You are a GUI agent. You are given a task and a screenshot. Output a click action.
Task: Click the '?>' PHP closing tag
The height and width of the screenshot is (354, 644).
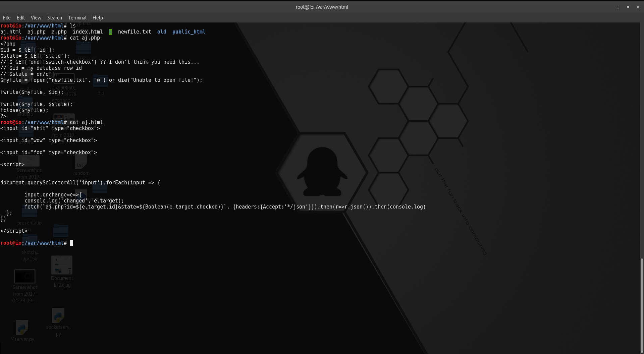coord(3,116)
